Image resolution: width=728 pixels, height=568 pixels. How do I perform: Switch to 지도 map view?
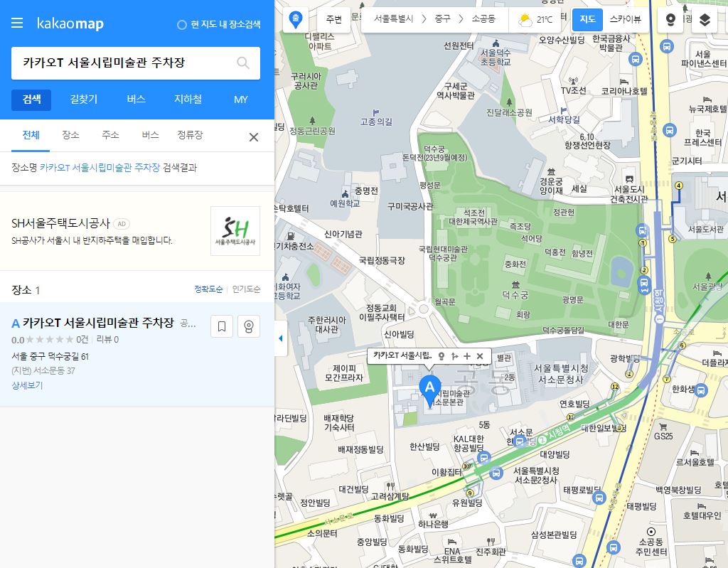tap(587, 19)
